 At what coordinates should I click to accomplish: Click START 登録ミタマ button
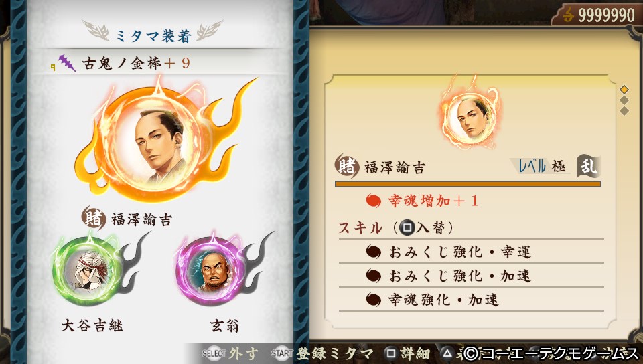[322, 353]
